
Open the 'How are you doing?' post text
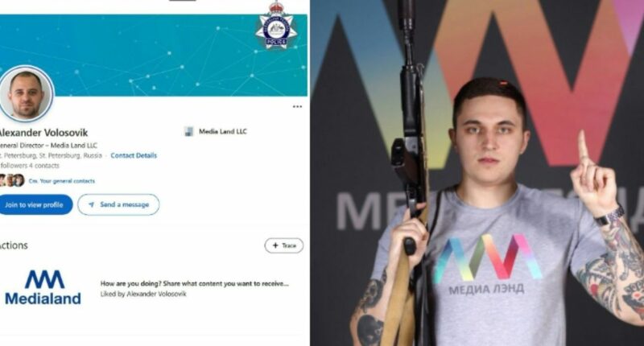click(x=195, y=283)
